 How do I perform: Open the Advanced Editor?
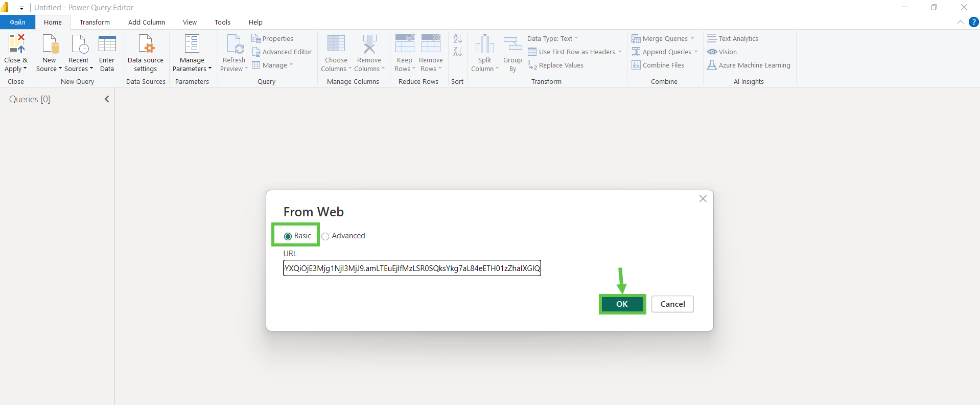[282, 52]
